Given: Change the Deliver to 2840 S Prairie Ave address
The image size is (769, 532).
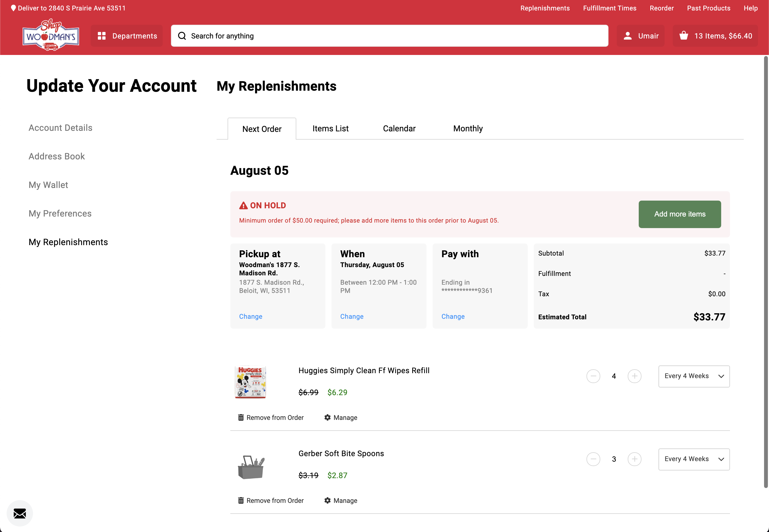Looking at the screenshot, I should pyautogui.click(x=72, y=8).
